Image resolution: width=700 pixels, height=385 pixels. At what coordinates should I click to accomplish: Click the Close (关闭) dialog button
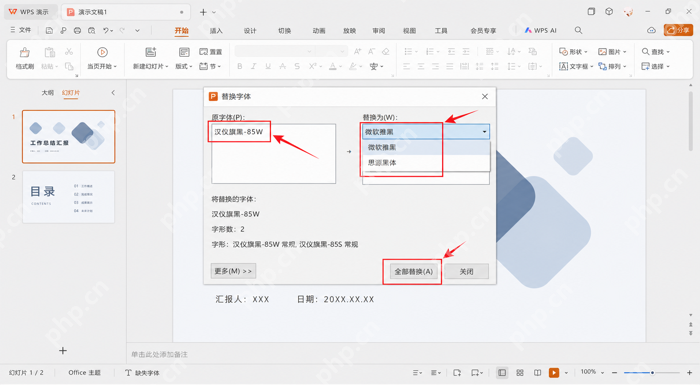click(x=467, y=271)
